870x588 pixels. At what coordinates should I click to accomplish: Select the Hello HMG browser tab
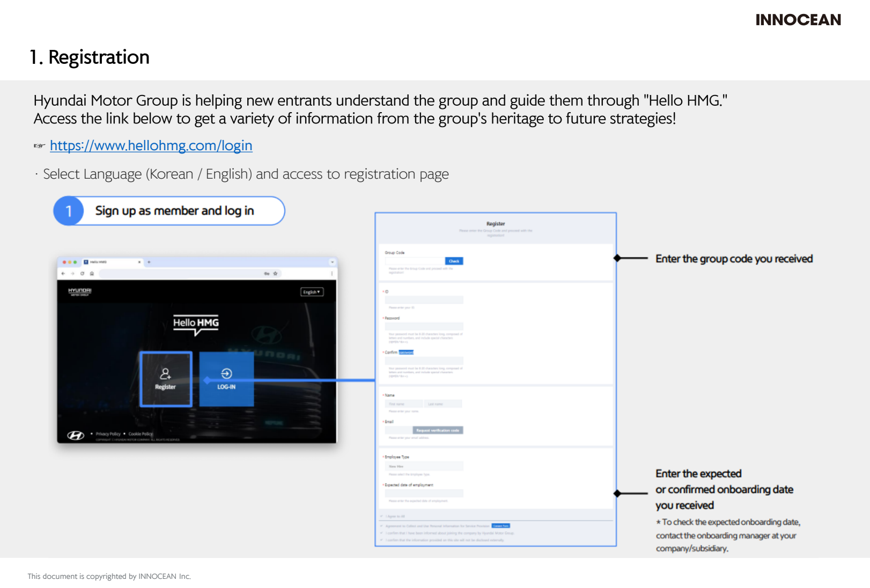pos(112,262)
